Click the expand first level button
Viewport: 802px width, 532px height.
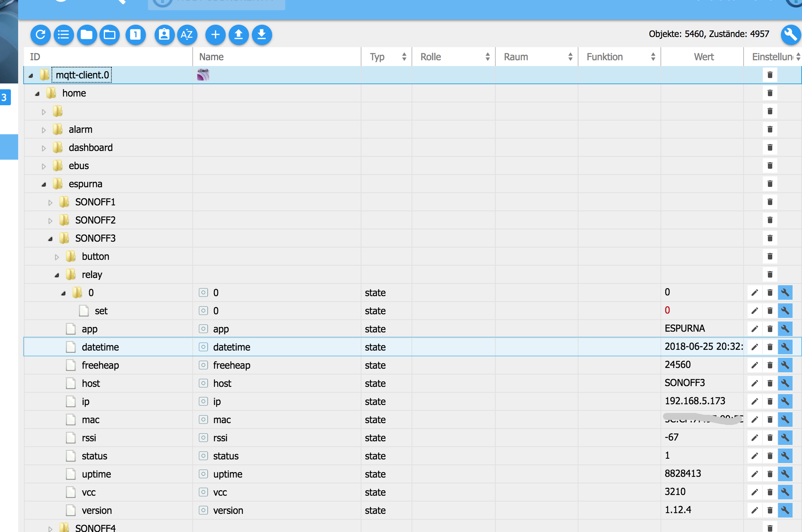[x=135, y=35]
